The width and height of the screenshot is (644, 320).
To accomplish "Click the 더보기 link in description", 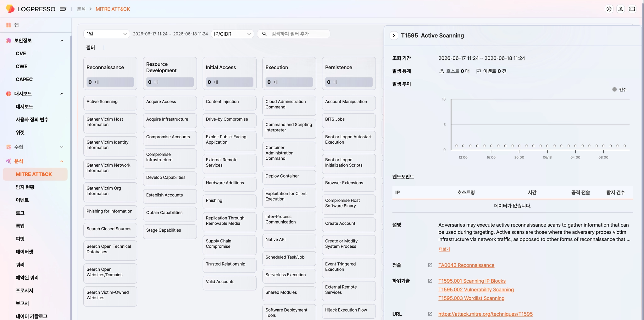I will 444,249.
